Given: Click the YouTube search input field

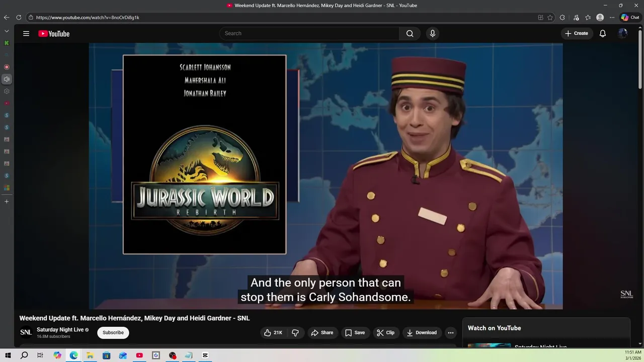Looking at the screenshot, I should (x=309, y=33).
